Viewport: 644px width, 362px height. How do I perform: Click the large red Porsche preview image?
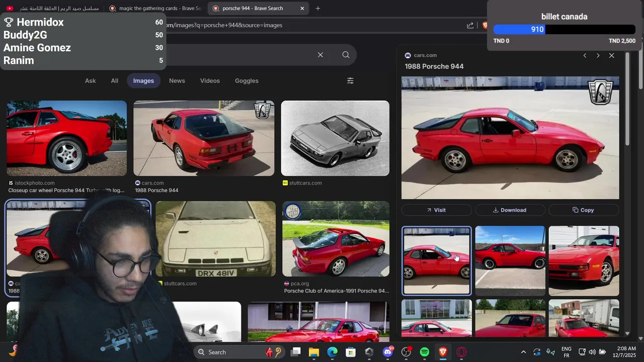pos(510,138)
